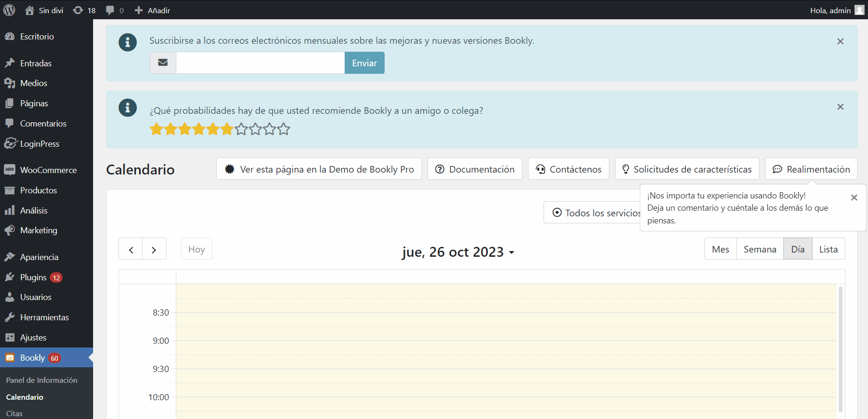This screenshot has height=419, width=868.
Task: Switch calendar to Lista view
Action: 828,249
